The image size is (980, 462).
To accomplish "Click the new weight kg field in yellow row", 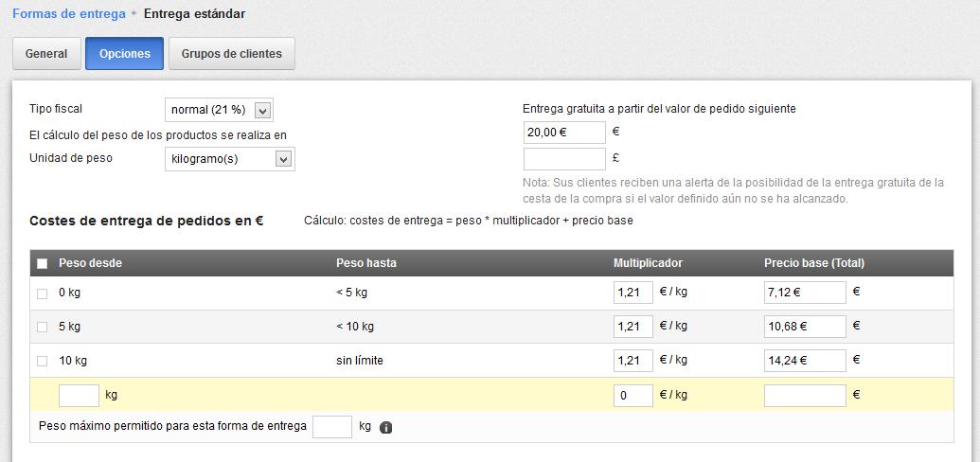I will click(x=79, y=395).
